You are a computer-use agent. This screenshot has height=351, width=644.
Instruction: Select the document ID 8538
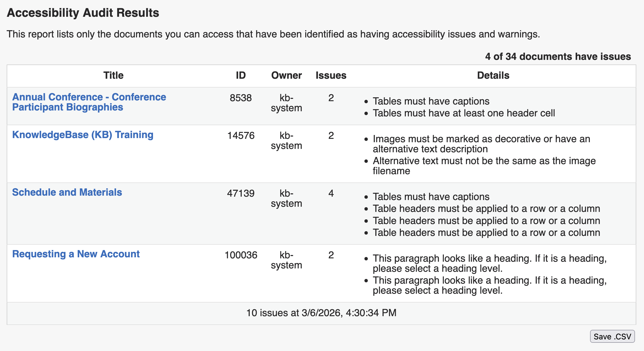pos(240,98)
